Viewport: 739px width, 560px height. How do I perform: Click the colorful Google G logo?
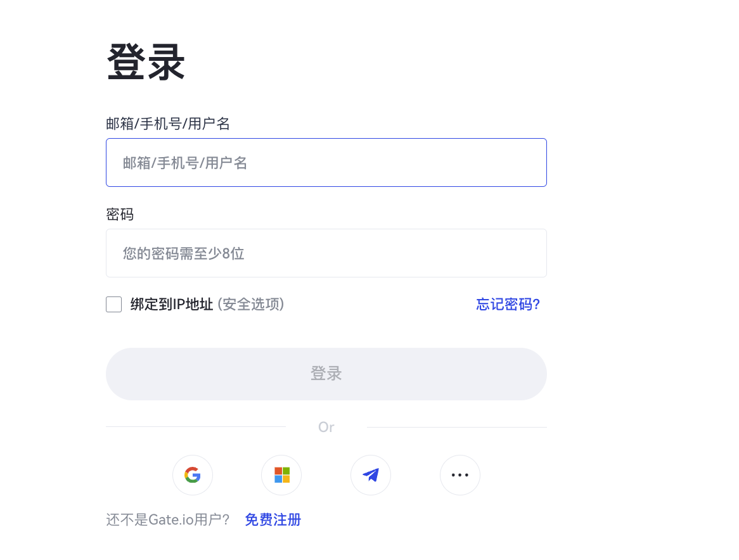pyautogui.click(x=192, y=475)
